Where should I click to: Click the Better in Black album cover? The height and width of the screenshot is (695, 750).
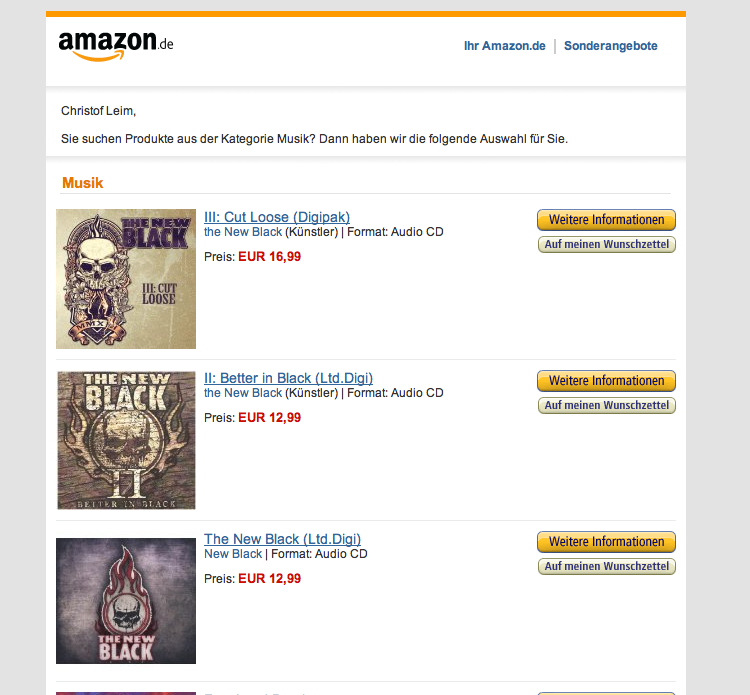126,440
